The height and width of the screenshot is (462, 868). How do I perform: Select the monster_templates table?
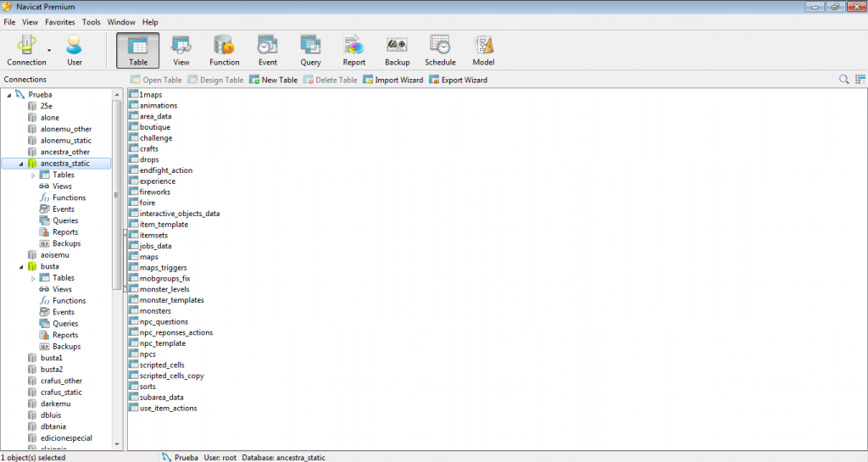tap(167, 300)
